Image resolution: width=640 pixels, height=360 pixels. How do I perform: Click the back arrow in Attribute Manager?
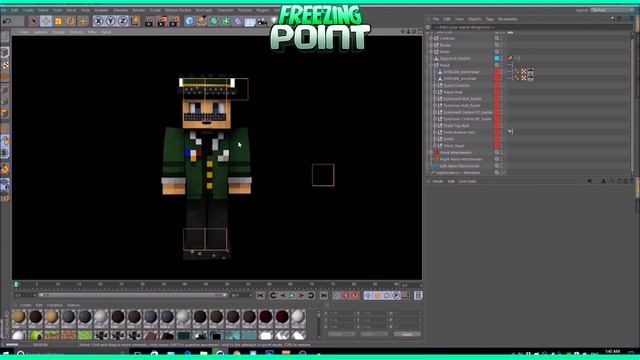click(589, 181)
